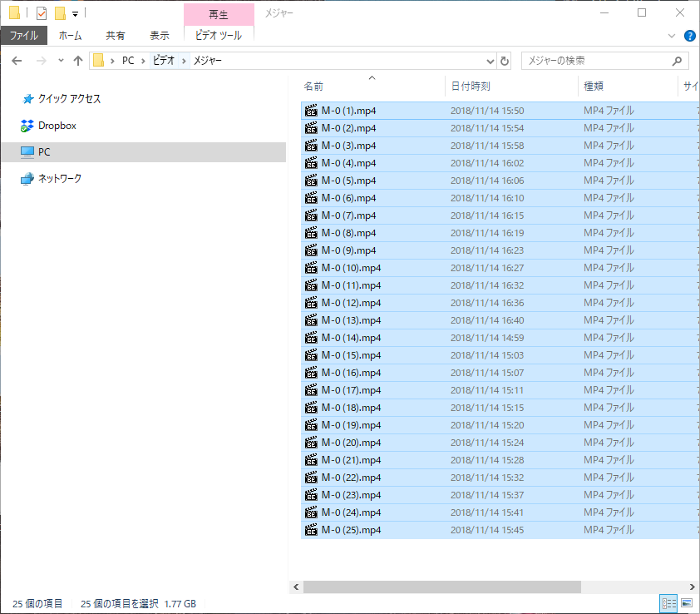Open Customize Quick Access Toolbar dropdown
Image resolution: width=700 pixels, height=614 pixels.
click(x=75, y=13)
